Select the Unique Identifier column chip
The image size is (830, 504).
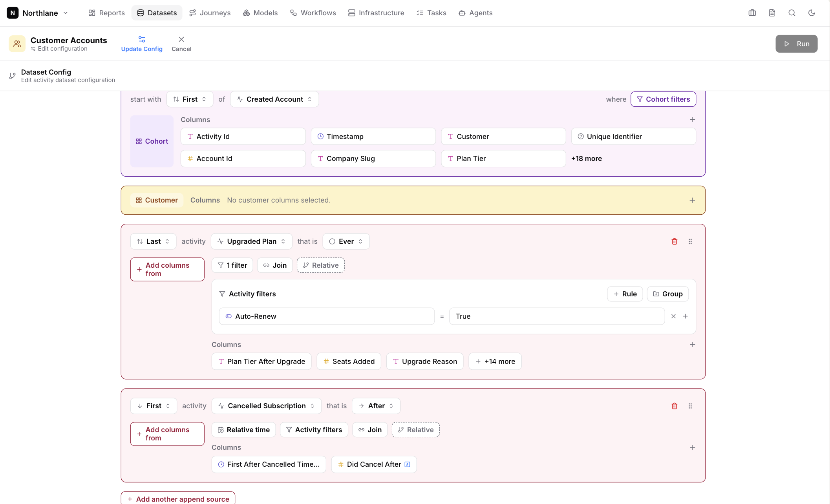(x=633, y=137)
